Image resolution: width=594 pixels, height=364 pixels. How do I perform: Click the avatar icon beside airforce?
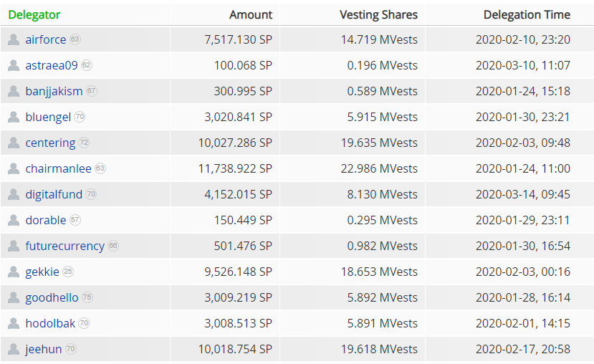tap(14, 40)
